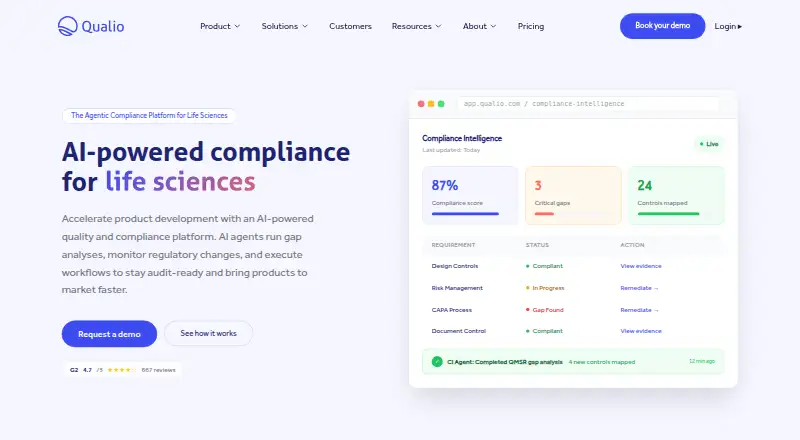Click the yellow window dot
This screenshot has width=800, height=440.
(x=431, y=104)
